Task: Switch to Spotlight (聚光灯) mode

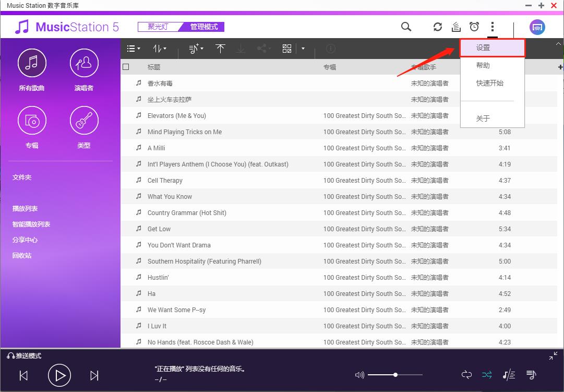Action: pyautogui.click(x=158, y=27)
